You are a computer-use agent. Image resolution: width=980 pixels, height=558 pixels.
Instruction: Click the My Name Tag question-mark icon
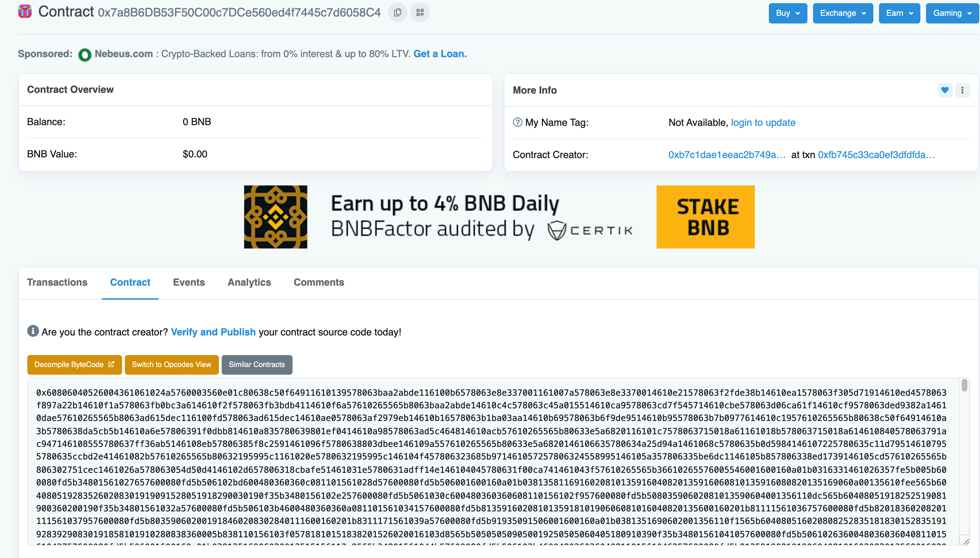[517, 122]
